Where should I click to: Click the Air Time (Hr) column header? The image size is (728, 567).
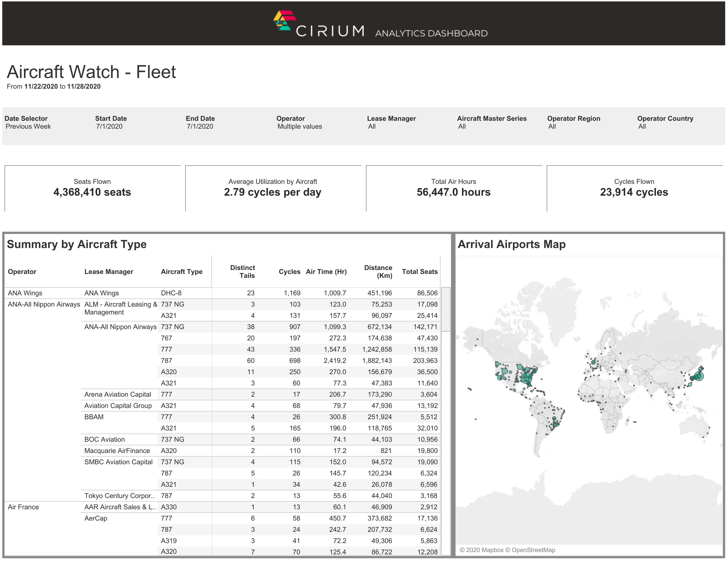point(326,272)
